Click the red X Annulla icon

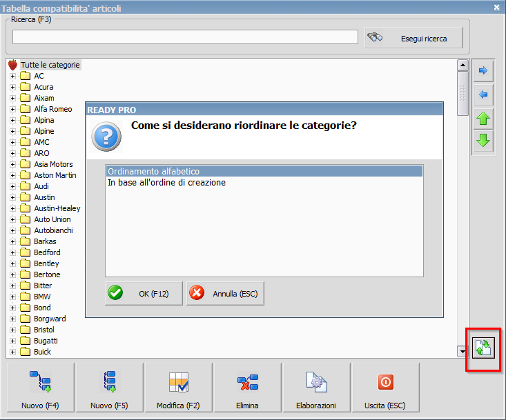[x=197, y=293]
